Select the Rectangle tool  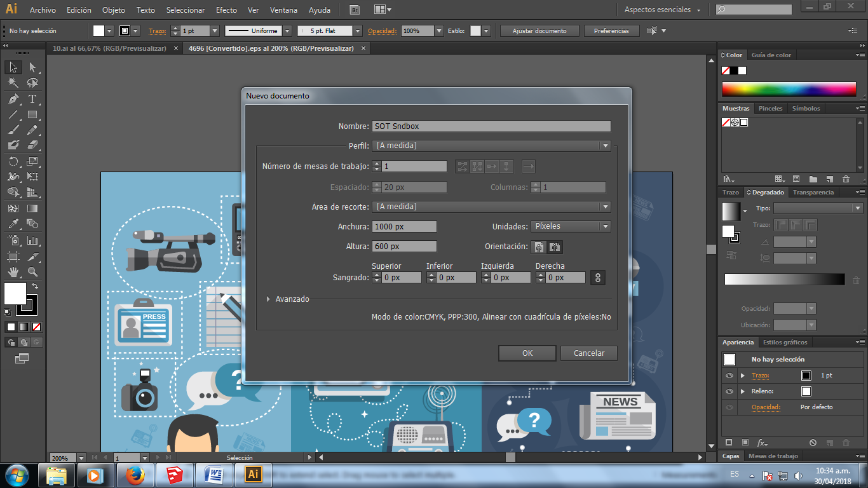click(x=32, y=115)
